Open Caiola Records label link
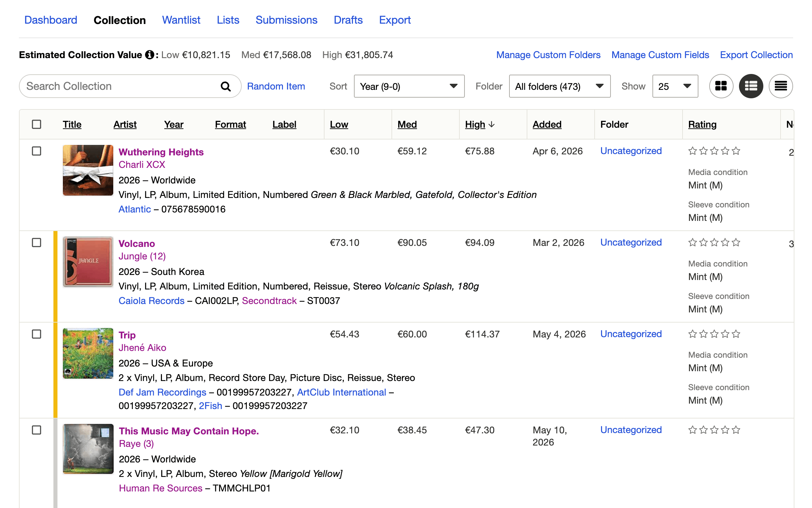Viewport: 812px width, 508px height. pos(151,301)
